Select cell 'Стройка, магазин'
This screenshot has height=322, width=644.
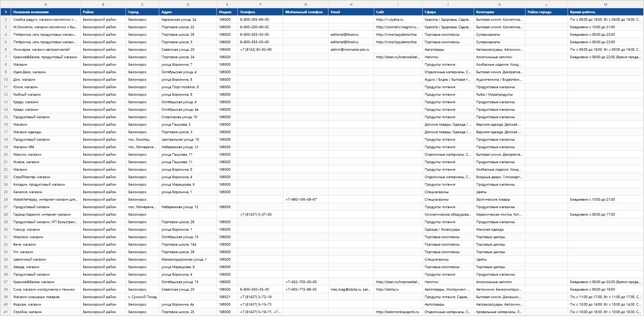46,312
